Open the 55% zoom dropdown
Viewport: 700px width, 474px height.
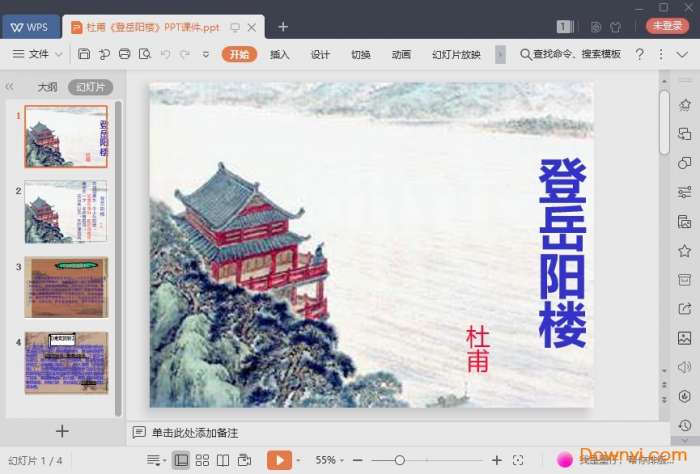[329, 460]
